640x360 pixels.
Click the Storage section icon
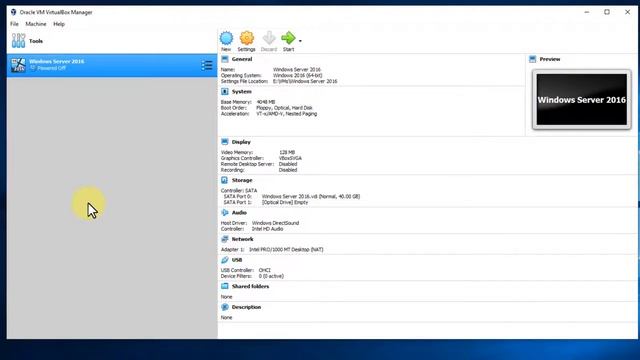click(x=224, y=180)
